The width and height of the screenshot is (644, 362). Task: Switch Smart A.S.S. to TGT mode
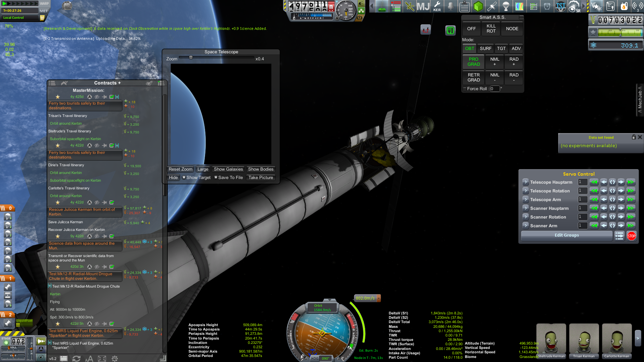[501, 49]
